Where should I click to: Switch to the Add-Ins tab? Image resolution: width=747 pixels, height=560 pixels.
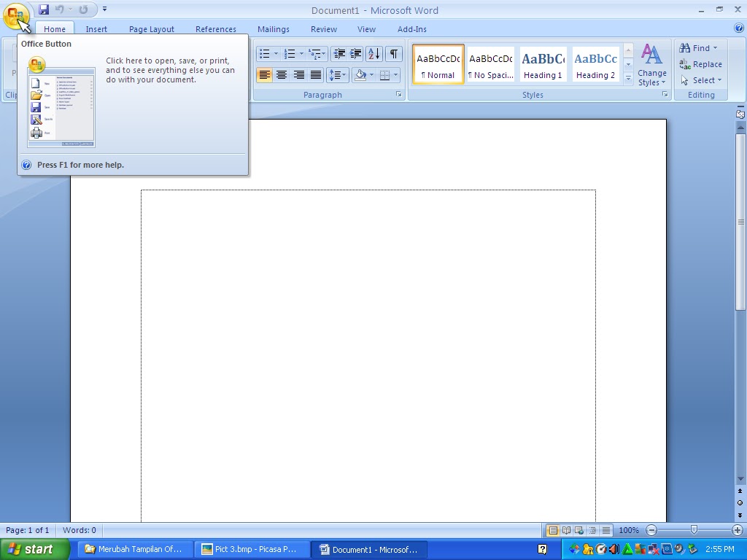click(411, 29)
